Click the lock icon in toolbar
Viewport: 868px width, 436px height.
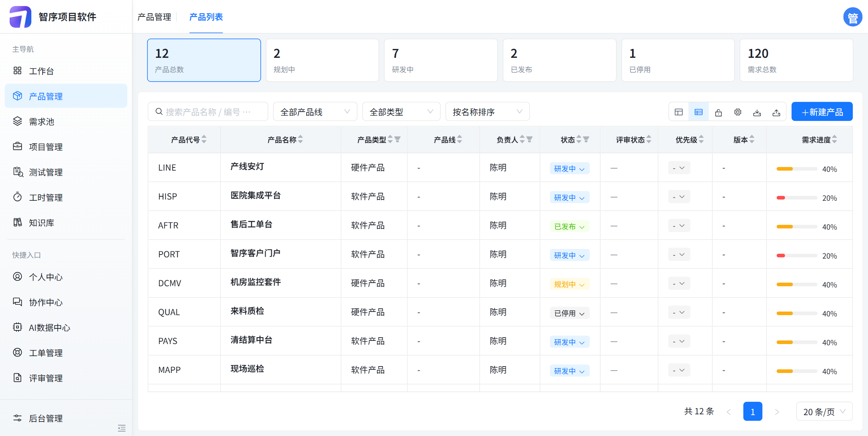click(x=718, y=112)
